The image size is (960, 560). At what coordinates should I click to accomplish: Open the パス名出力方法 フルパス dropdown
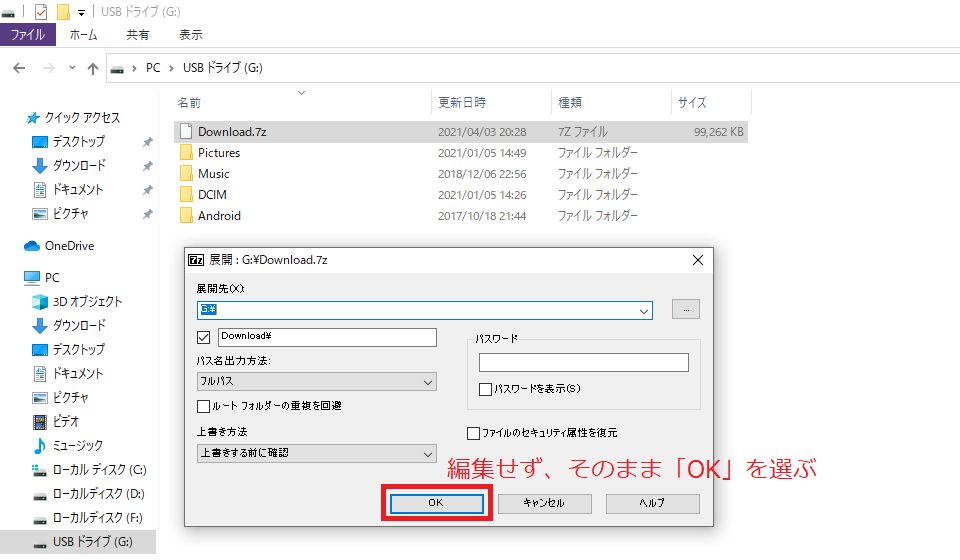428,382
